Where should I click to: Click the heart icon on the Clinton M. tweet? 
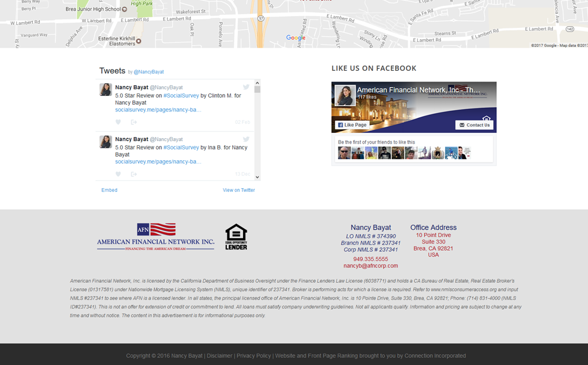(118, 122)
